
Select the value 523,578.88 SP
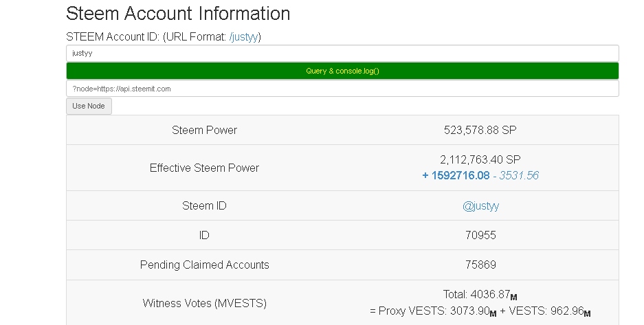click(480, 130)
